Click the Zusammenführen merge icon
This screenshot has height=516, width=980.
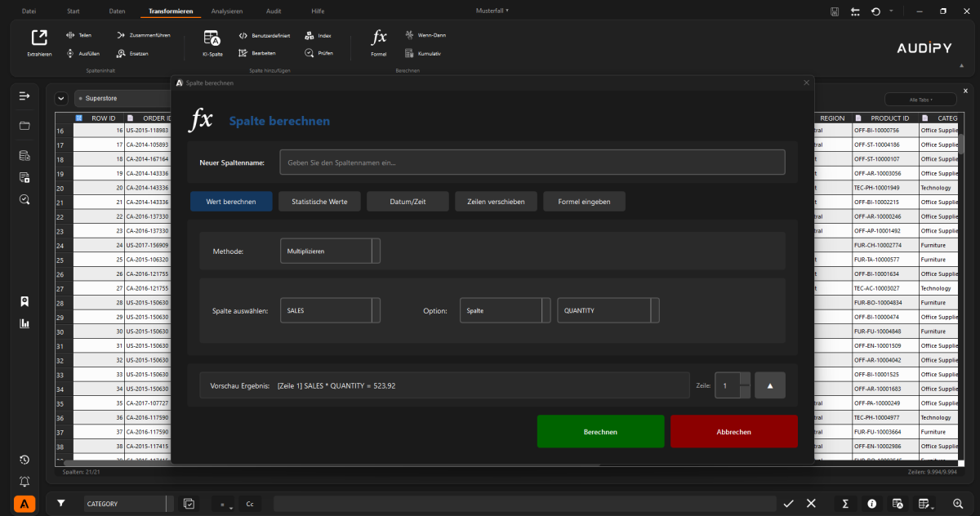coord(121,35)
